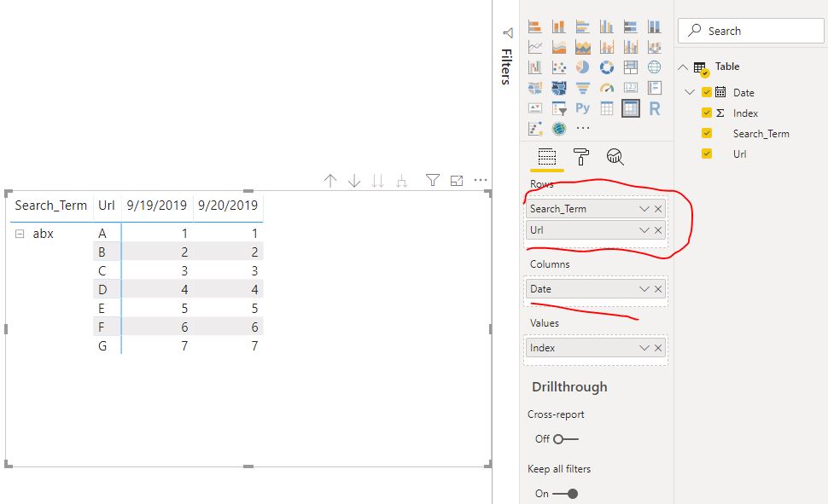Open the matrix in focus mode
Image resolution: width=828 pixels, height=504 pixels.
(457, 181)
